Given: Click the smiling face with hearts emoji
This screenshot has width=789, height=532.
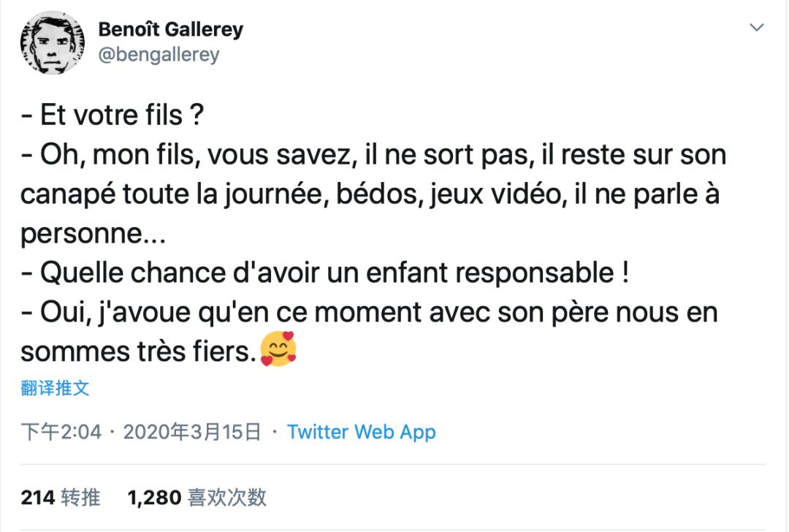Looking at the screenshot, I should pyautogui.click(x=278, y=349).
